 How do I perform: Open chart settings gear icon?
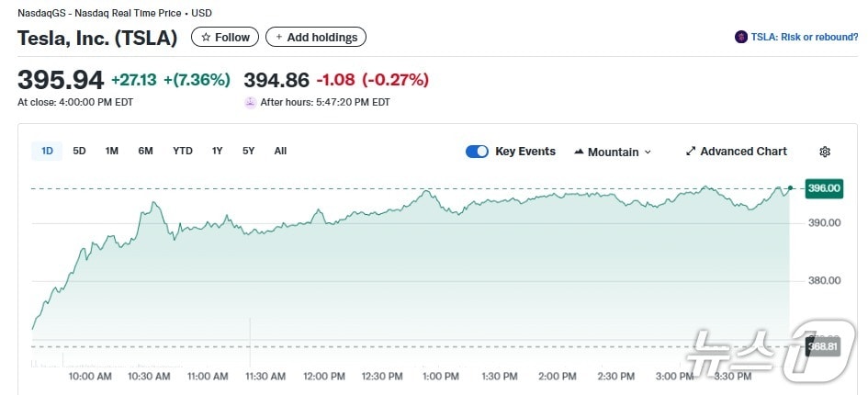point(825,152)
